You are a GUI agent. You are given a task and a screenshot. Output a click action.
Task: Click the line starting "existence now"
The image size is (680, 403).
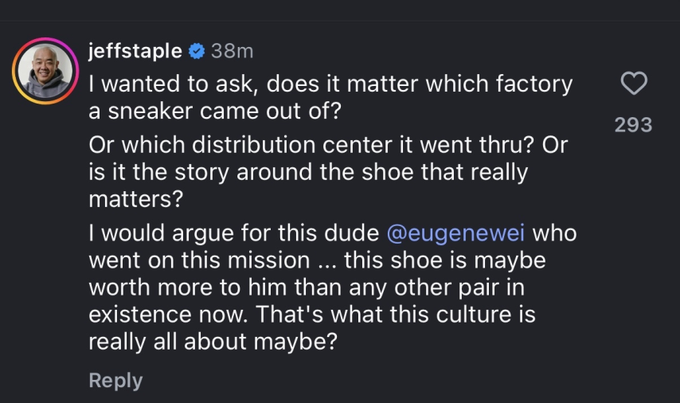click(x=313, y=313)
